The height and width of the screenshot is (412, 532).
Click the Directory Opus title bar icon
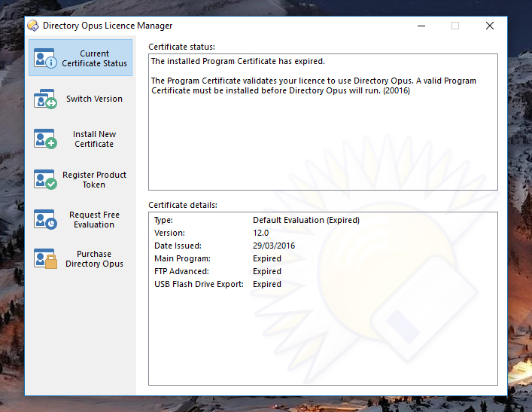[33, 26]
